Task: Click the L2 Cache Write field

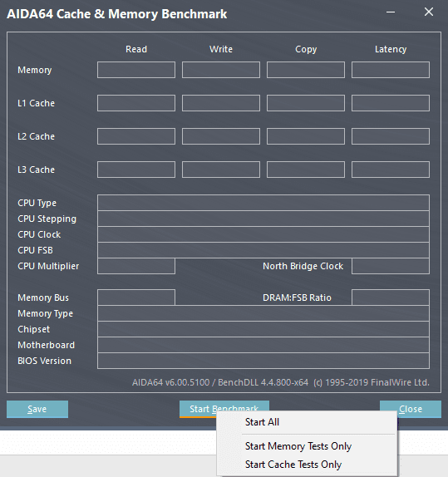Action: [x=221, y=136]
